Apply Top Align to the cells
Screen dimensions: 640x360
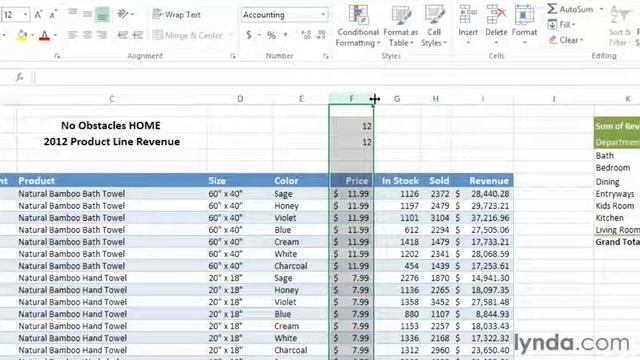pyautogui.click(x=73, y=13)
